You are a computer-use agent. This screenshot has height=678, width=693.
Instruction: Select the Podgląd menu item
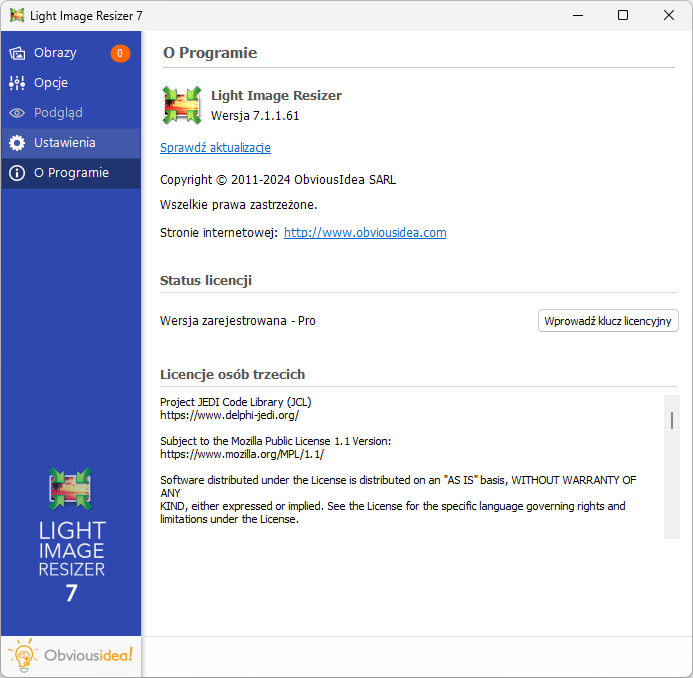71,113
